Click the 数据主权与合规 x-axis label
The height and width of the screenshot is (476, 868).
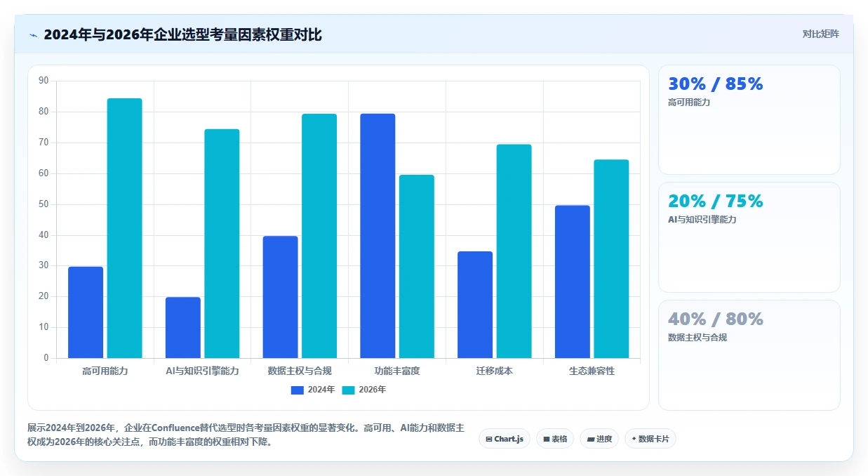coord(300,371)
